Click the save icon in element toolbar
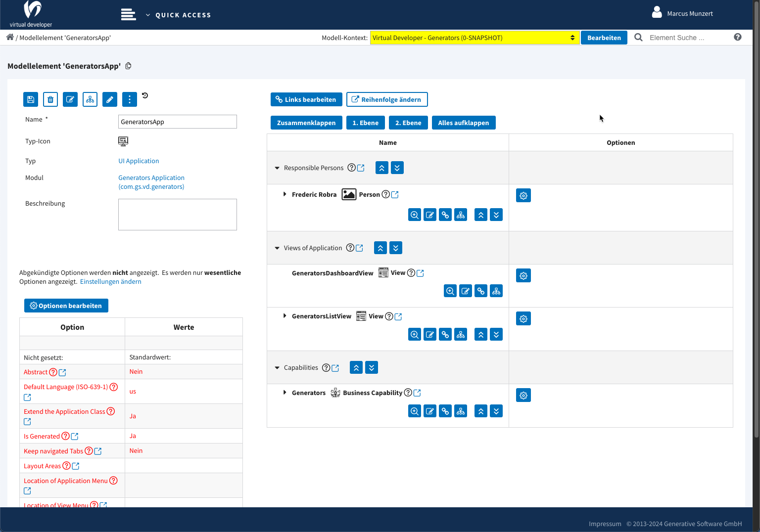The width and height of the screenshot is (760, 532). pyautogui.click(x=31, y=99)
